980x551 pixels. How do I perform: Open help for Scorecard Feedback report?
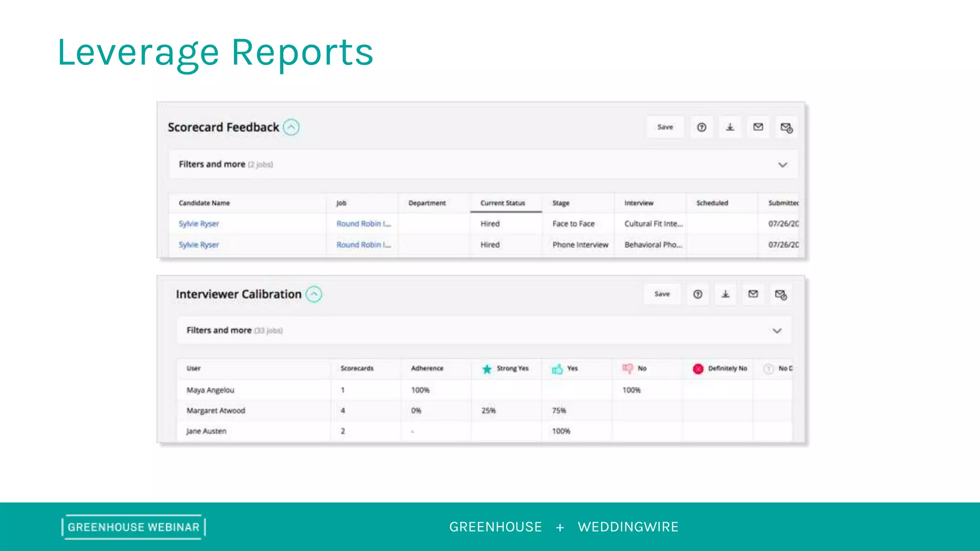[x=702, y=127]
